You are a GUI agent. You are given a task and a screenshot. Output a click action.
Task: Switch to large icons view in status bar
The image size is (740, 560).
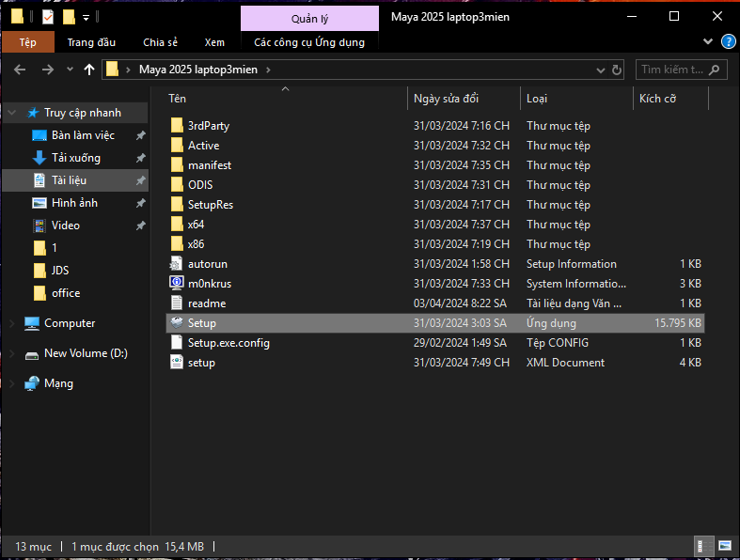(x=724, y=546)
